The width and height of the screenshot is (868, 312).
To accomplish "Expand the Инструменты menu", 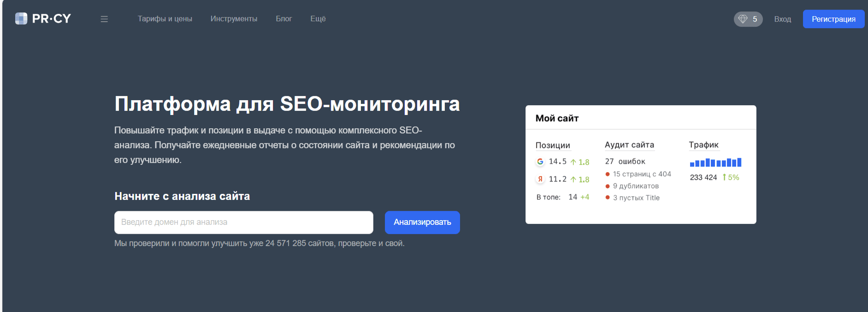I will [234, 19].
